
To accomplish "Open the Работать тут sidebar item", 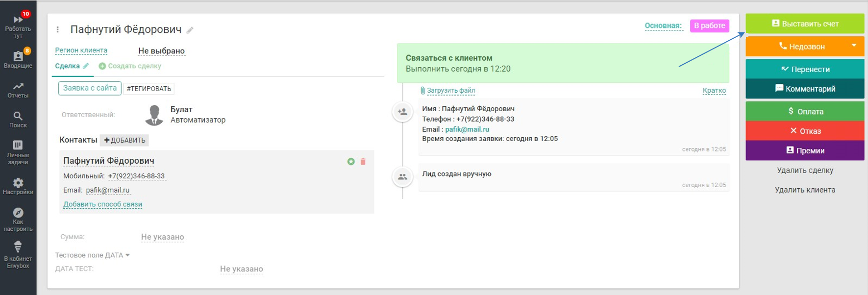I will (x=18, y=25).
